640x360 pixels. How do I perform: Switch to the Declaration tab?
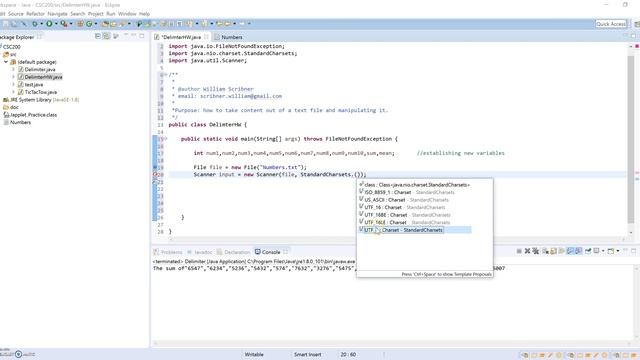(x=233, y=252)
